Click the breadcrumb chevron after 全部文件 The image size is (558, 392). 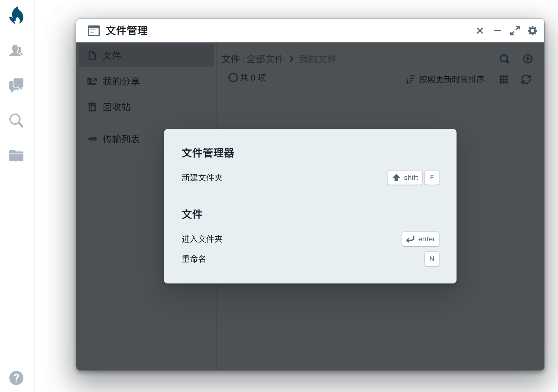coord(291,59)
